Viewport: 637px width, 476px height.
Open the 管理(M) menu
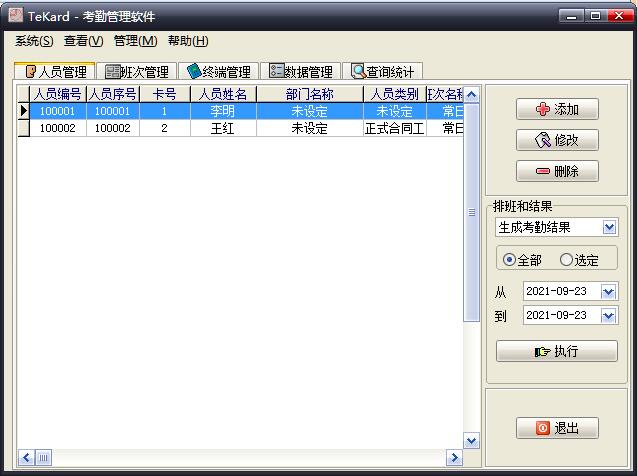click(135, 41)
